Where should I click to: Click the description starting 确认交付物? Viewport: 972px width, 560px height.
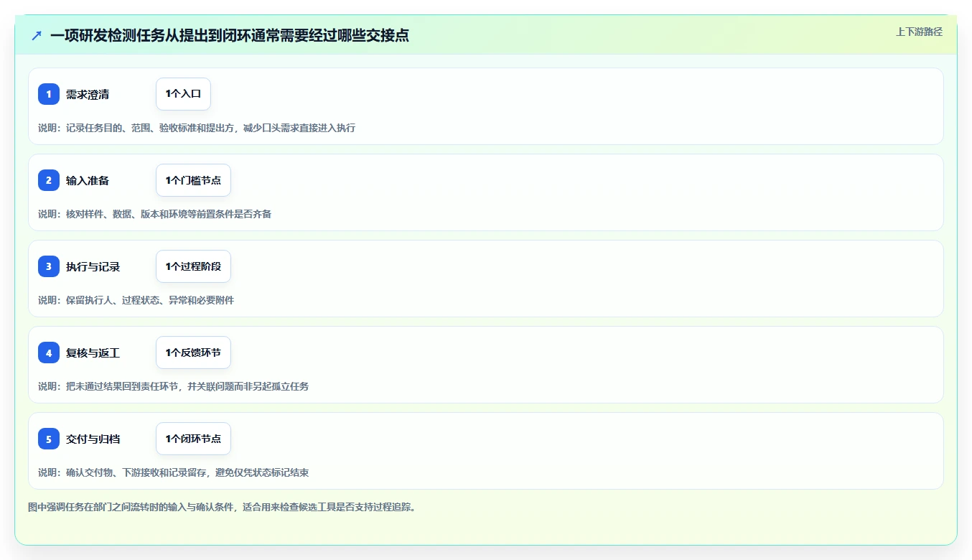click(173, 472)
